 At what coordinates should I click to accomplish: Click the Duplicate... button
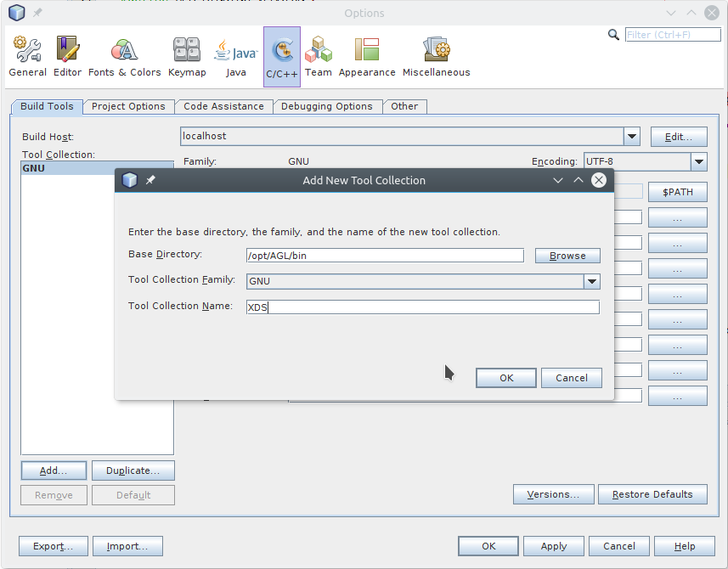click(x=133, y=470)
